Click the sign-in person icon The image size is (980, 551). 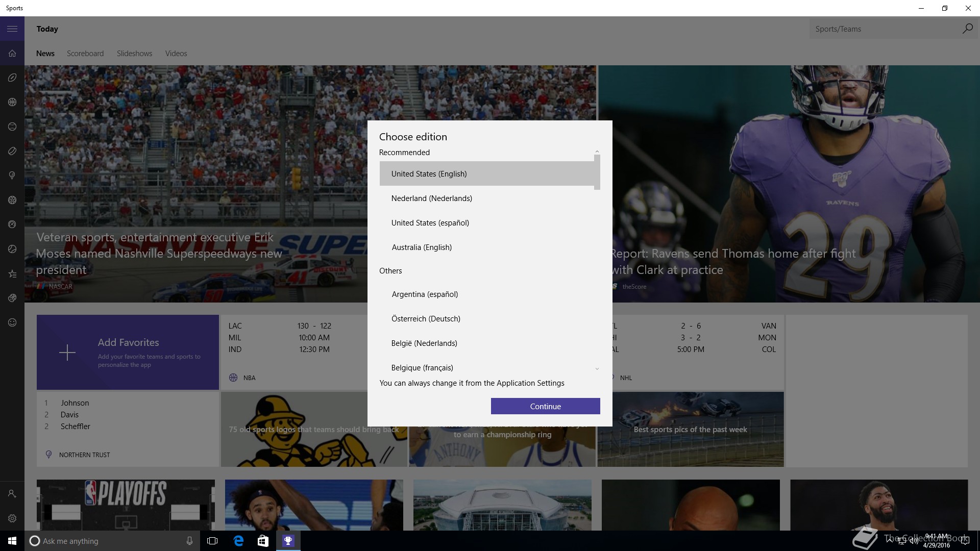(x=12, y=494)
